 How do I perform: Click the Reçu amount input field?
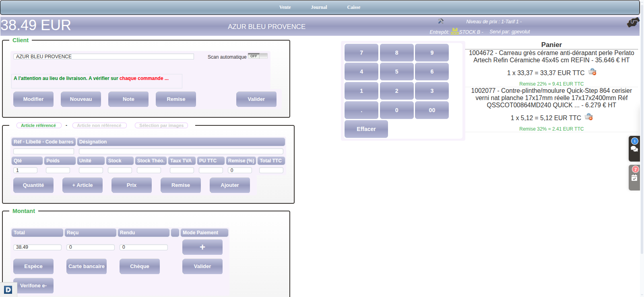(91, 247)
